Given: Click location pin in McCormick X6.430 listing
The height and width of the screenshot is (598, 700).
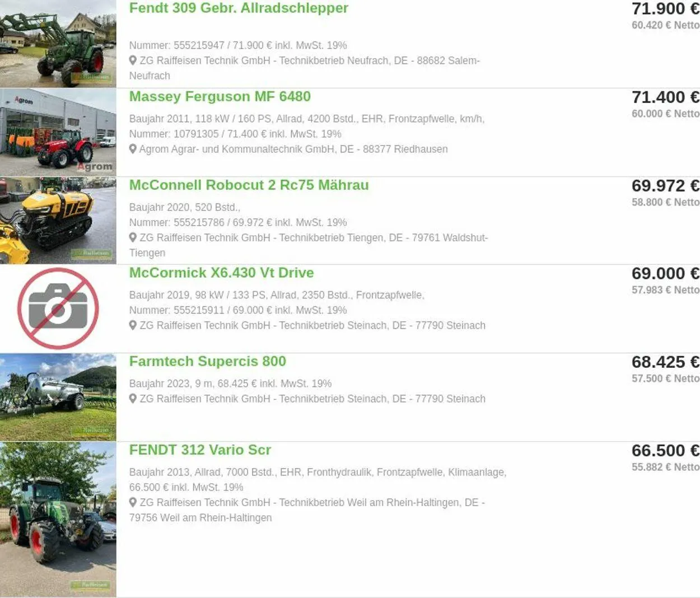Looking at the screenshot, I should click(x=133, y=325).
